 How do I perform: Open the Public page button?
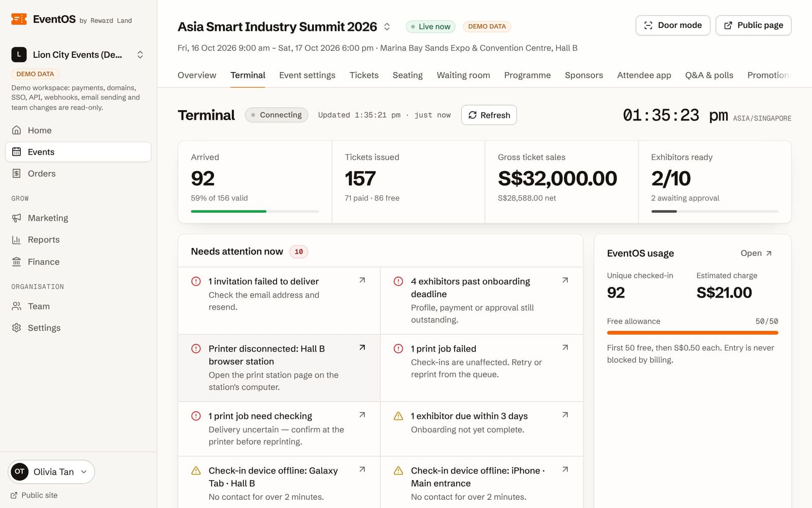[753, 25]
